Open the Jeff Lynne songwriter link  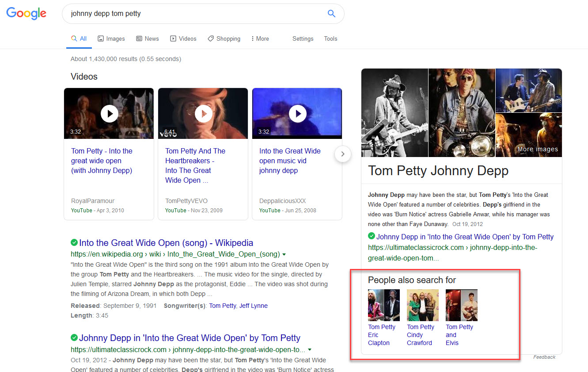coord(253,306)
